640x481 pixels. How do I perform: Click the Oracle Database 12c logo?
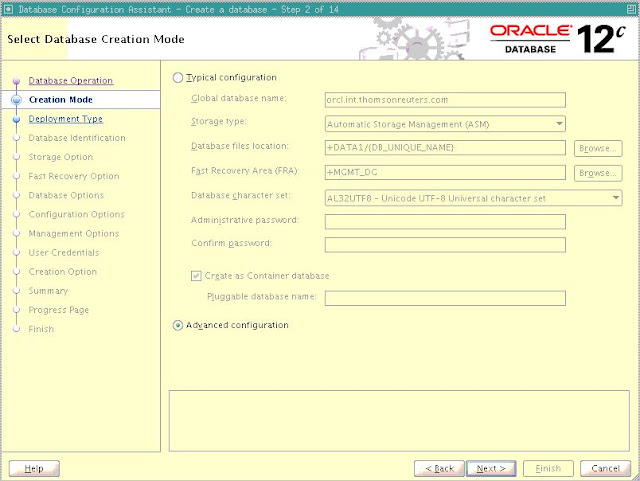[558, 39]
